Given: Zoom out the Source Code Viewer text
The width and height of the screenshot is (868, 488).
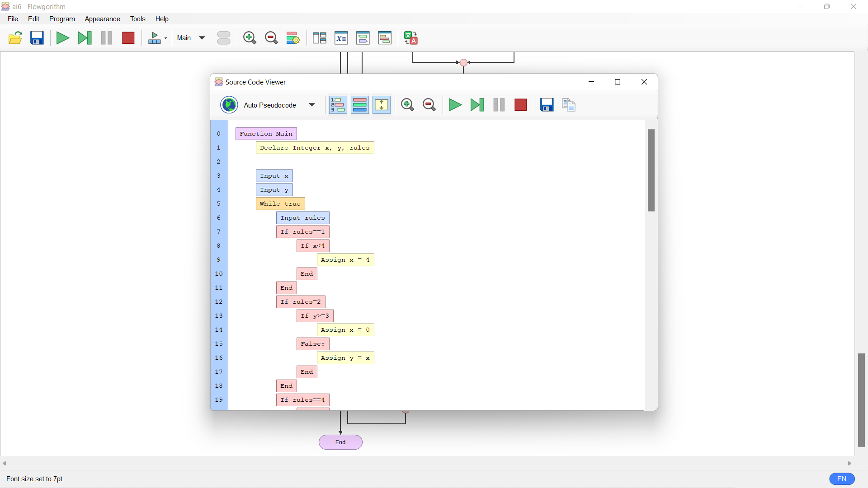Looking at the screenshot, I should (x=429, y=105).
